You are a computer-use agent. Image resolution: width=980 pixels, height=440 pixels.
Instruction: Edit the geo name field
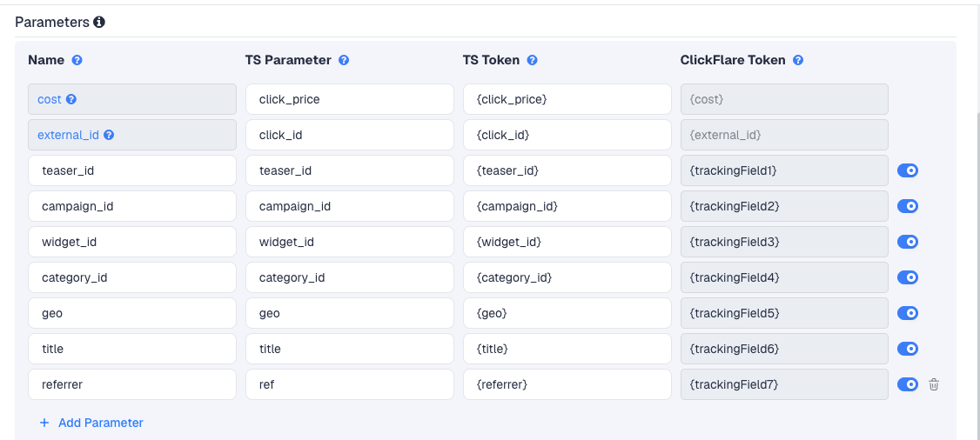pos(132,313)
